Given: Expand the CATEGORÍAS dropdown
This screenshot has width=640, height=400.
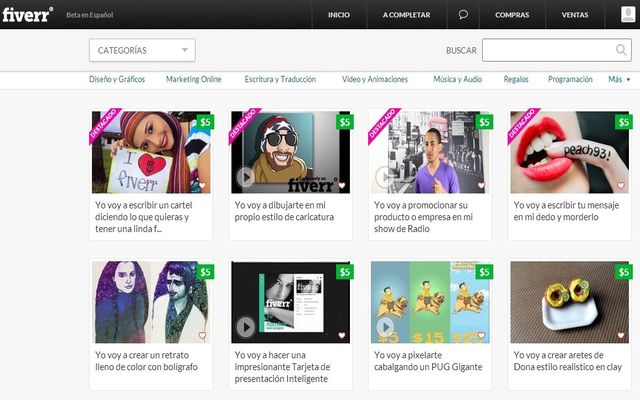Looking at the screenshot, I should [x=142, y=50].
